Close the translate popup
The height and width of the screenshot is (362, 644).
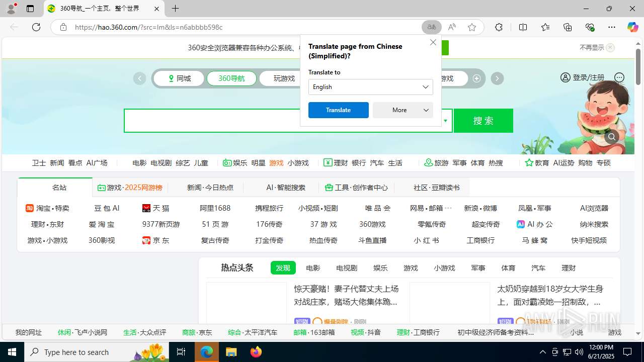click(433, 42)
